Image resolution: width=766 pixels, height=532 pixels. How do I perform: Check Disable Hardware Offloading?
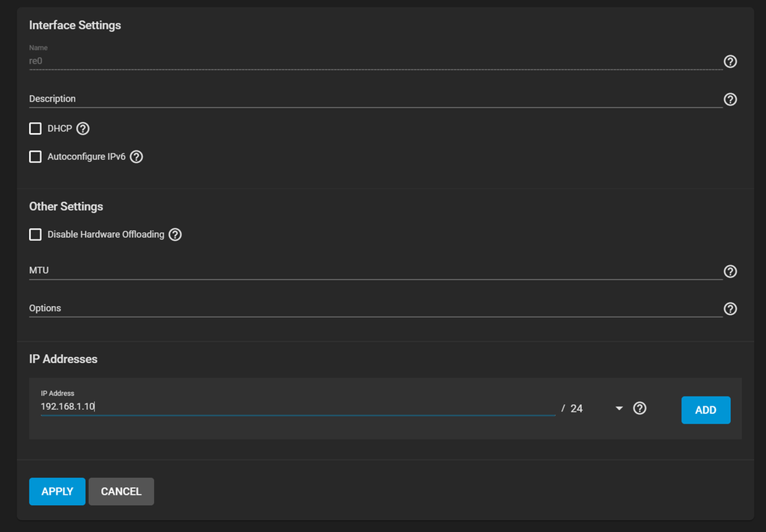click(x=35, y=235)
